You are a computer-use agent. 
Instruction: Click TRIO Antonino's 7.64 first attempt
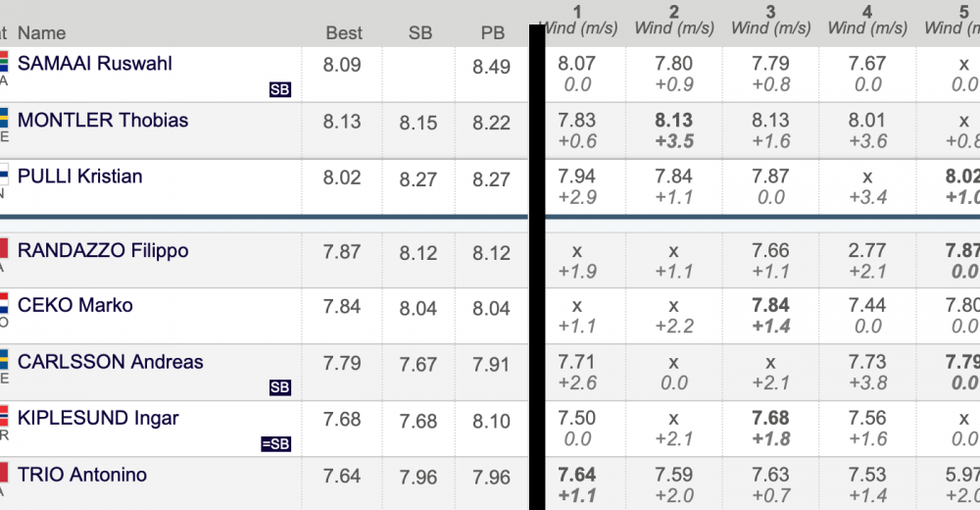tap(577, 475)
